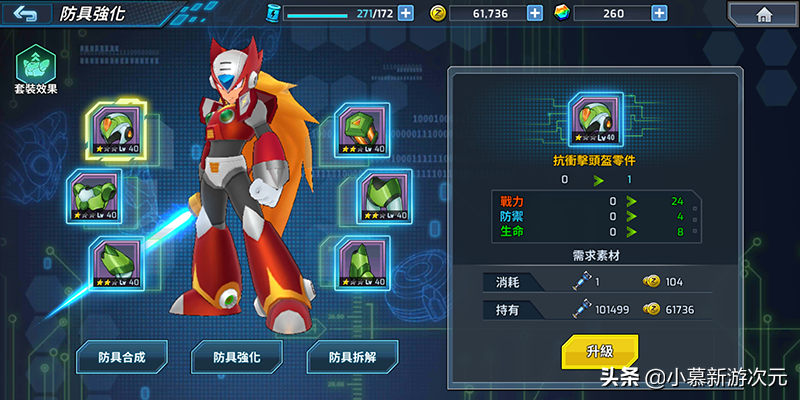Add Zenny with plus next to 61,736
The image size is (800, 400).
(x=535, y=13)
